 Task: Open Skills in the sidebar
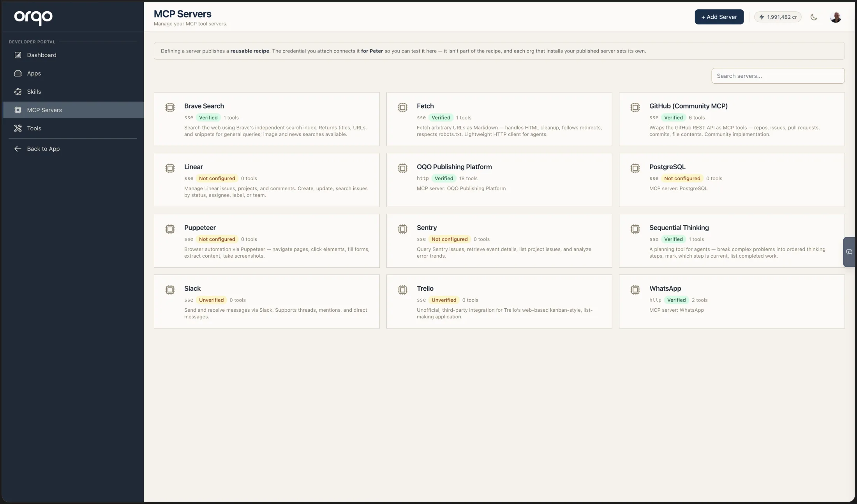coord(73,91)
